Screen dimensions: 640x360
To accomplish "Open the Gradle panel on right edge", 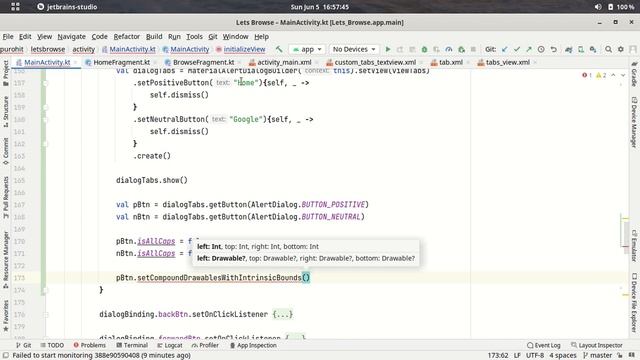I will [634, 74].
